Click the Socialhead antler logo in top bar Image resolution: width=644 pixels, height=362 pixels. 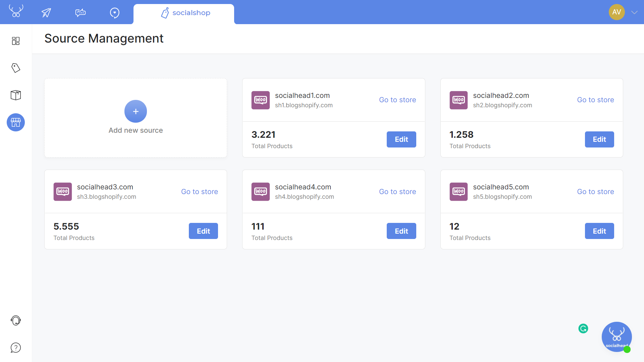click(16, 11)
